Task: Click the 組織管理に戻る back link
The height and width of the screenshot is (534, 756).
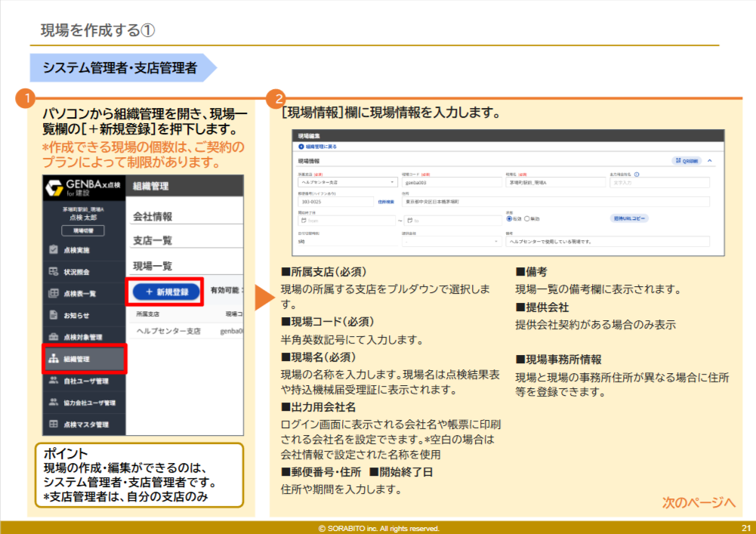Action: pyautogui.click(x=319, y=146)
